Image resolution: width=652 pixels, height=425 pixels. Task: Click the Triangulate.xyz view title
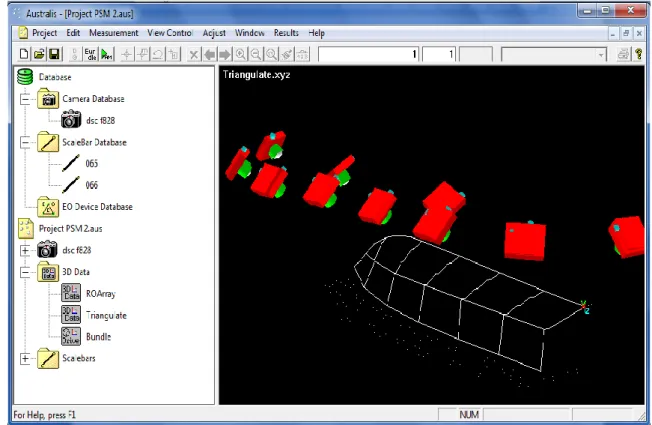256,75
